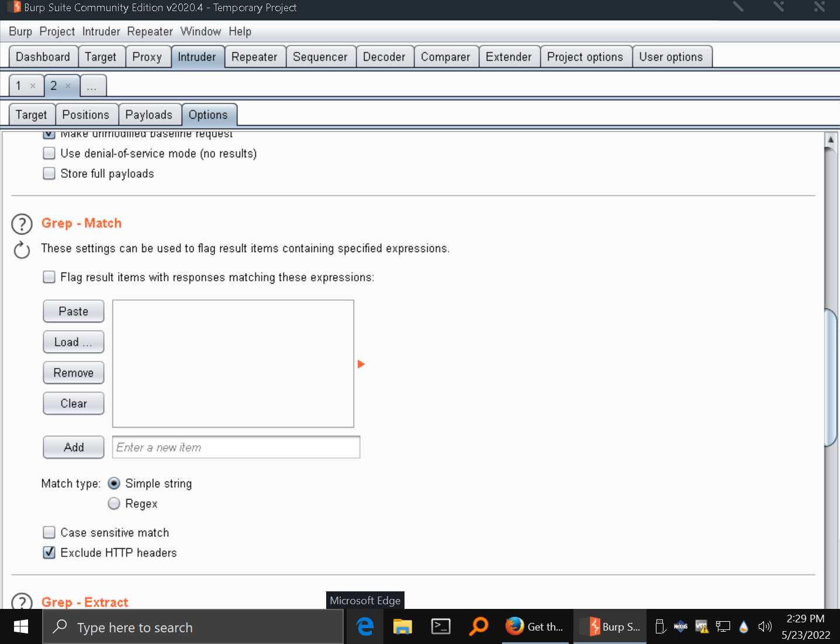This screenshot has height=644, width=840.
Task: Open the Help menu
Action: pyautogui.click(x=240, y=32)
